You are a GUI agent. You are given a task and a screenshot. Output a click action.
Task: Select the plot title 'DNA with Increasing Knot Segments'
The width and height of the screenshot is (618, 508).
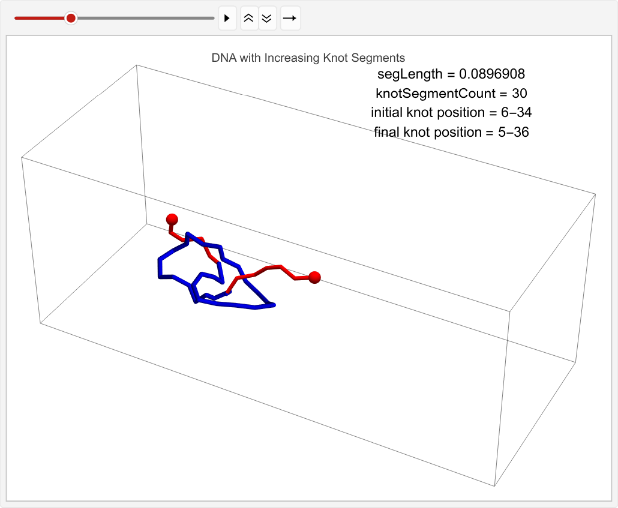point(308,58)
